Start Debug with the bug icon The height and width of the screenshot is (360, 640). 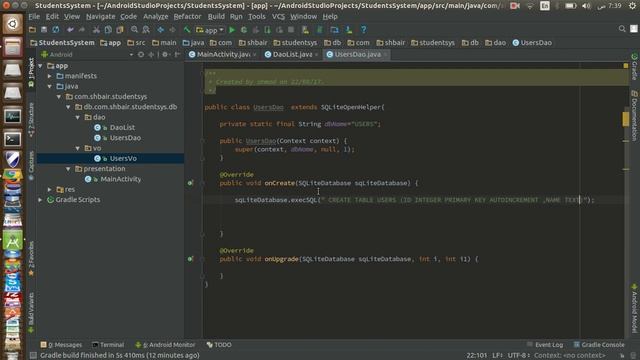click(x=244, y=30)
